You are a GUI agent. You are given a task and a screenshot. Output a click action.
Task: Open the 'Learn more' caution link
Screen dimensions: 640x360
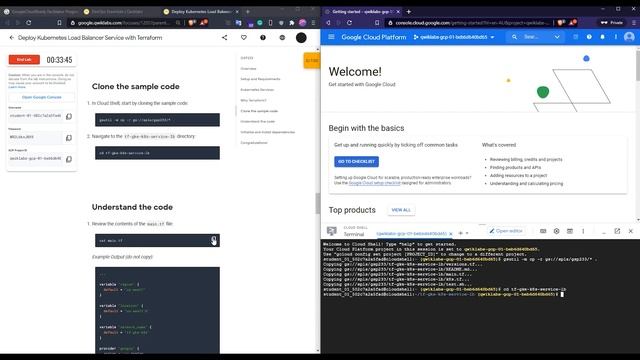click(x=17, y=87)
